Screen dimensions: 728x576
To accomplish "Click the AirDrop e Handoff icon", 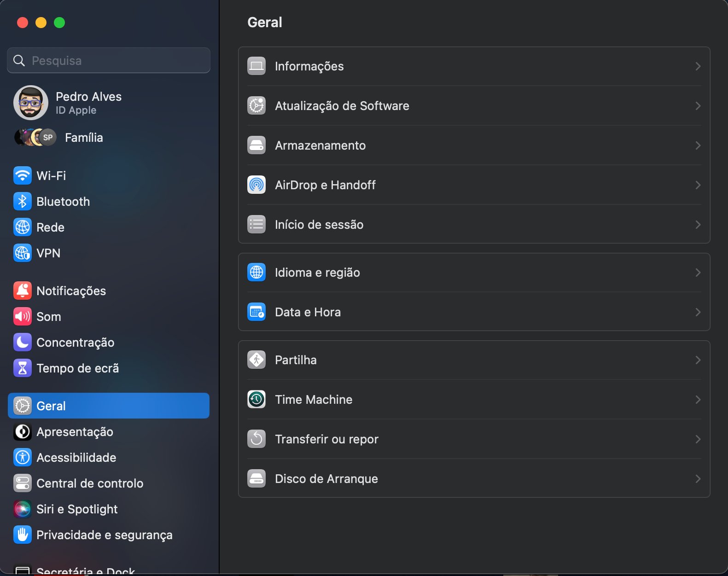I will click(256, 185).
